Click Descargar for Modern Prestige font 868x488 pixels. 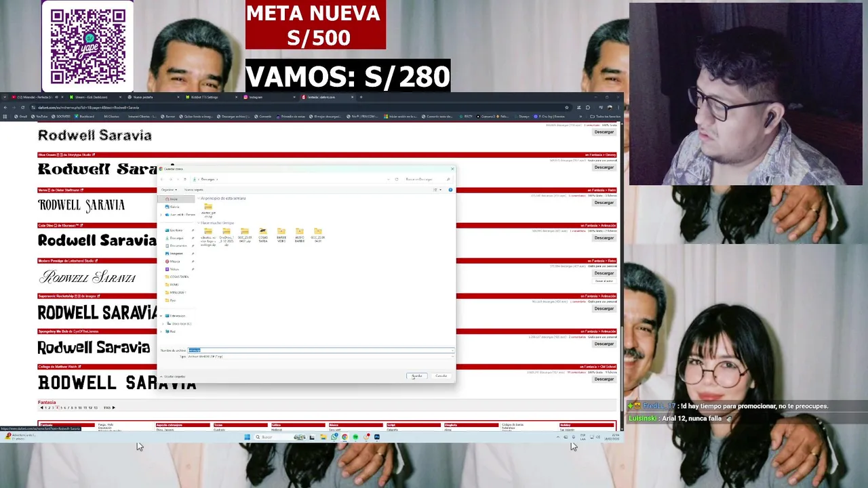604,273
